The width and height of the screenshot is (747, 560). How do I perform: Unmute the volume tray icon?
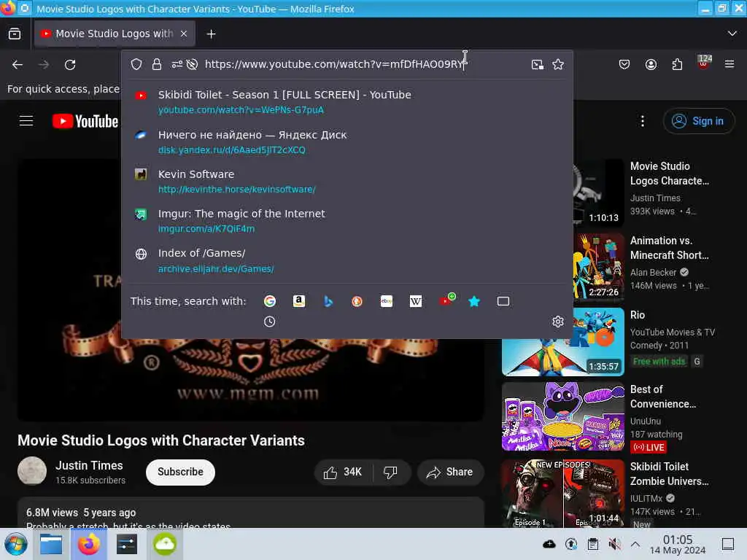tap(614, 544)
